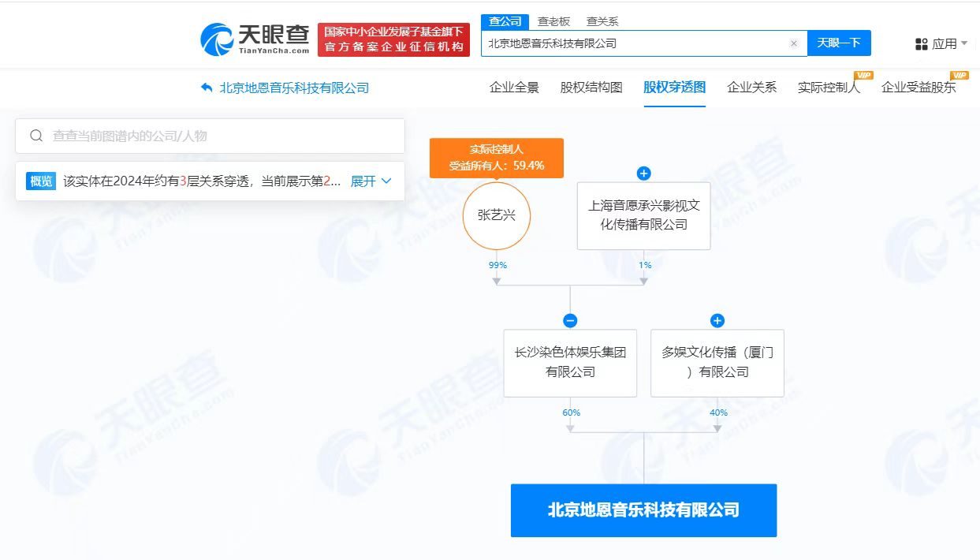This screenshot has width=980, height=560.
Task: Expand the 多娱文化传播（厦门）有限公司 node
Action: point(717,320)
